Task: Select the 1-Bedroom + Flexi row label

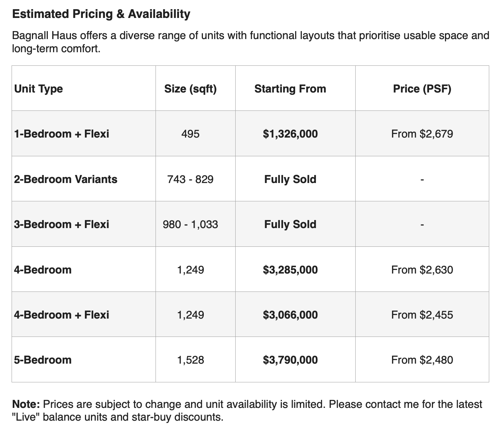Action: coord(61,134)
